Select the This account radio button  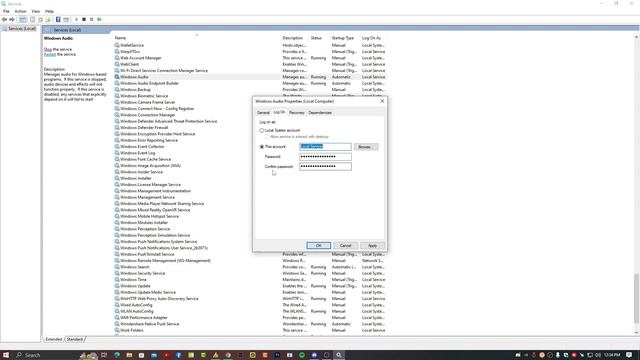(262, 147)
